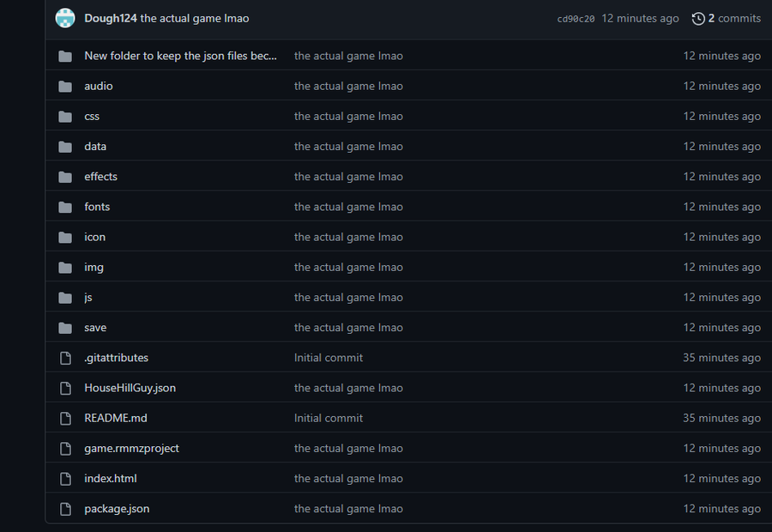
Task: Open HouseHillGuy.json file
Action: point(130,388)
